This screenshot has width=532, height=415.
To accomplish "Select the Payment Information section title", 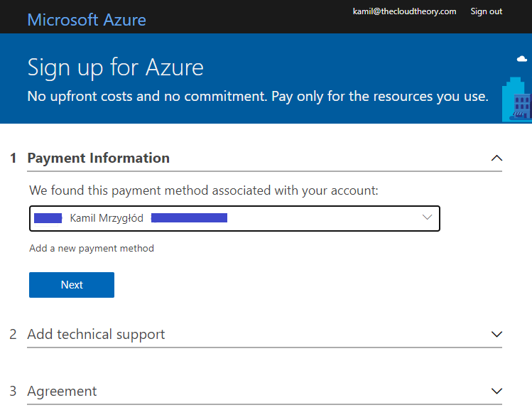I will tap(98, 158).
